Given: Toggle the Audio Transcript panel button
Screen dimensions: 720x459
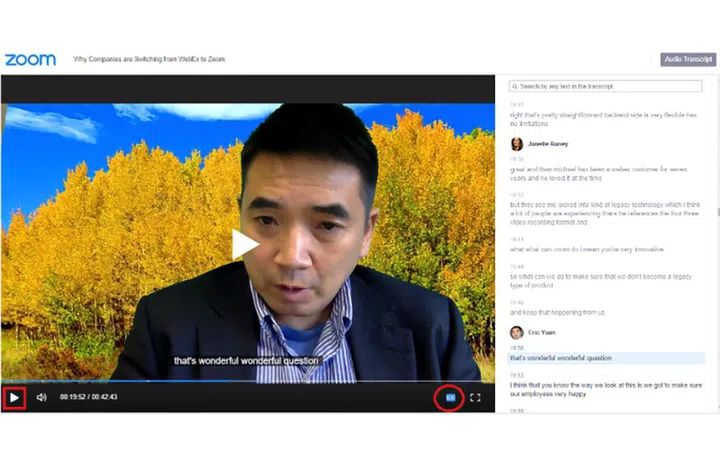Looking at the screenshot, I should (688, 59).
